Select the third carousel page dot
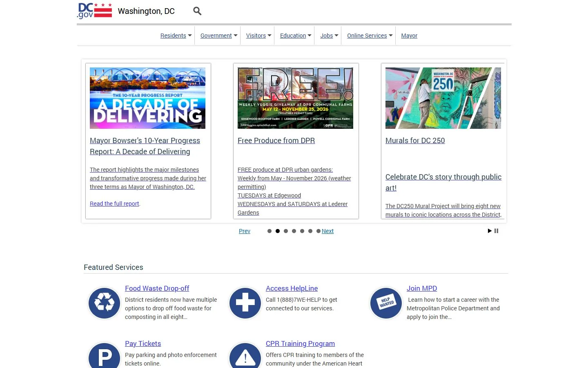This screenshot has width=588, height=368. point(286,231)
